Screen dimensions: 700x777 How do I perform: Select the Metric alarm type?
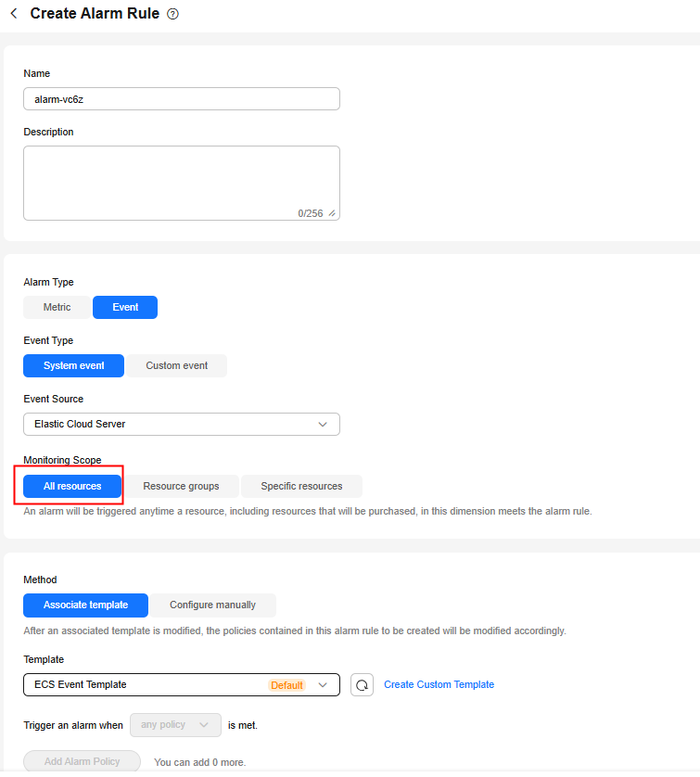(x=57, y=307)
